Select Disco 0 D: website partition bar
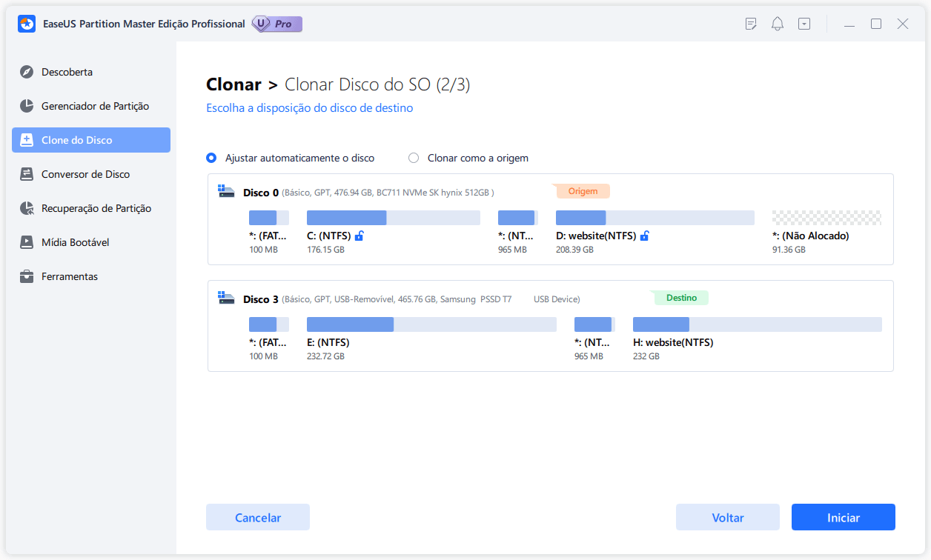The image size is (931, 560). (x=655, y=218)
